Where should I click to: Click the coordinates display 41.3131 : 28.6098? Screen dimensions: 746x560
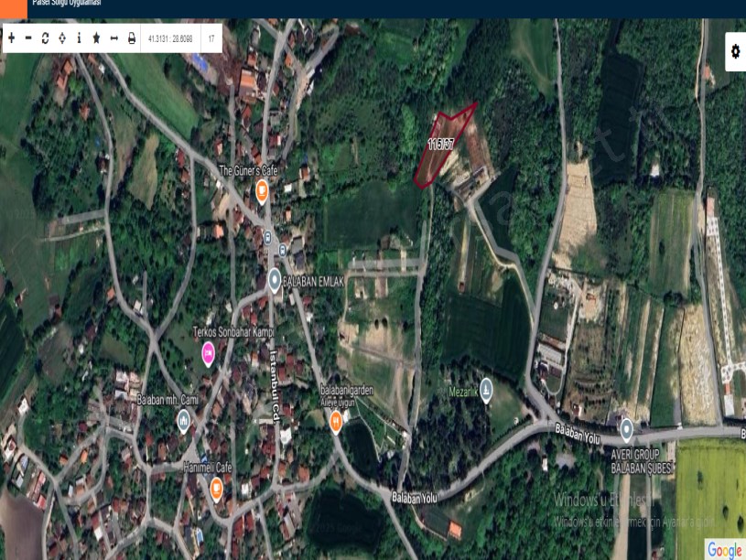170,38
